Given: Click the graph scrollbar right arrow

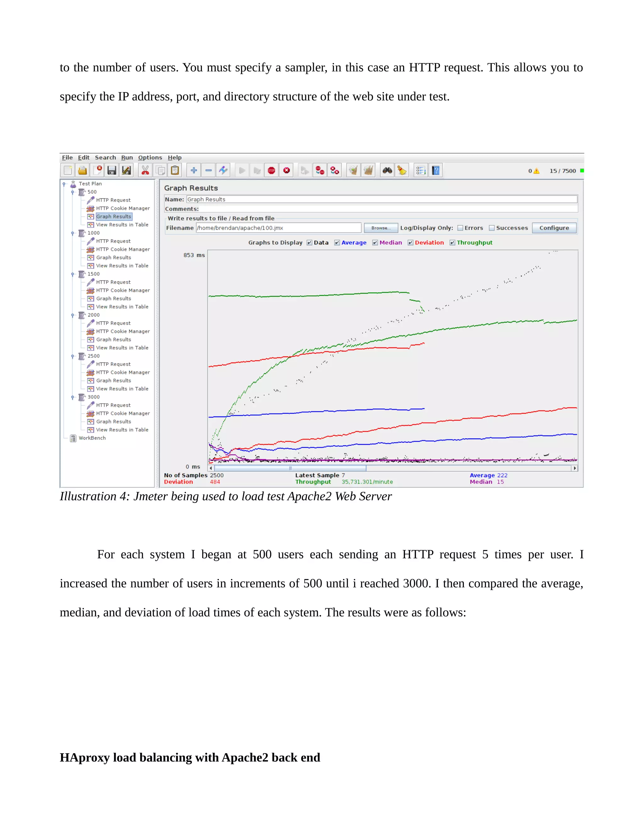Looking at the screenshot, I should tap(575, 468).
